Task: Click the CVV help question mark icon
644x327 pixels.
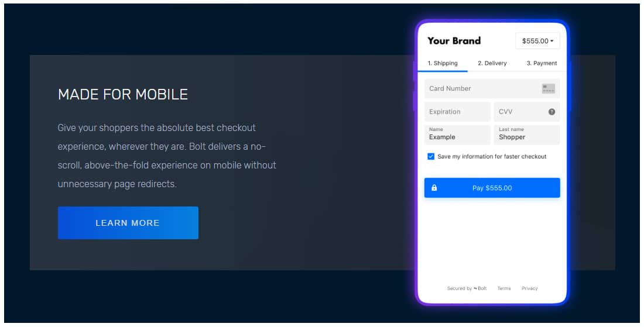Action: click(551, 112)
